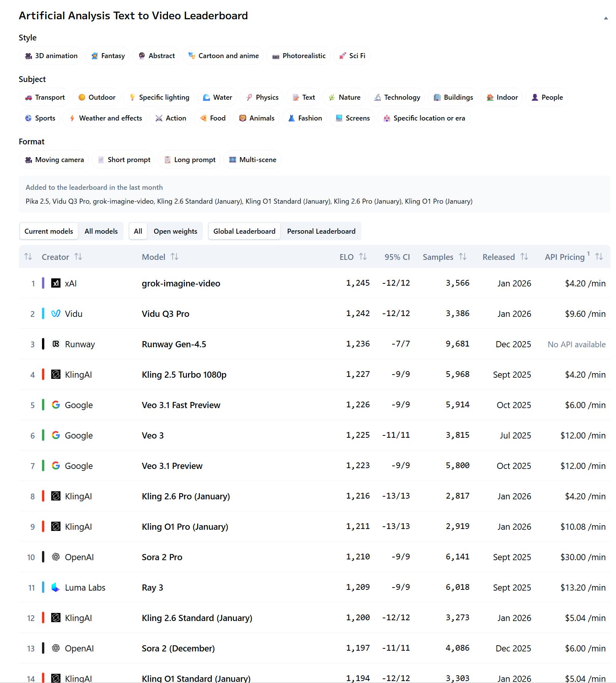Image resolution: width=616 pixels, height=683 pixels.
Task: Apply the Animals subject filter
Action: (257, 118)
